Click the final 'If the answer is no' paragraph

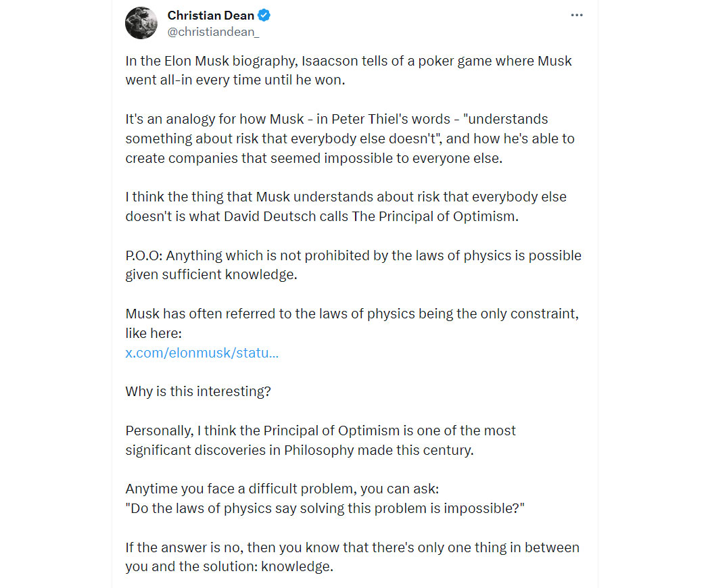pos(352,557)
